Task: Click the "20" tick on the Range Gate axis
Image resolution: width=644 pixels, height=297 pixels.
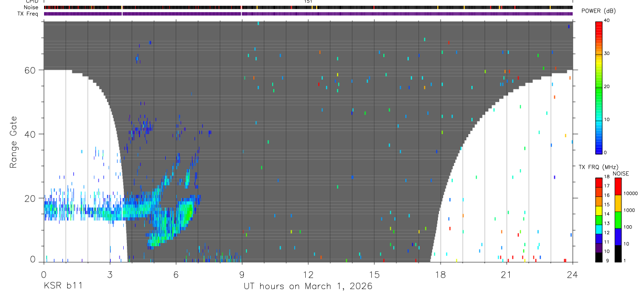Action: click(x=30, y=198)
